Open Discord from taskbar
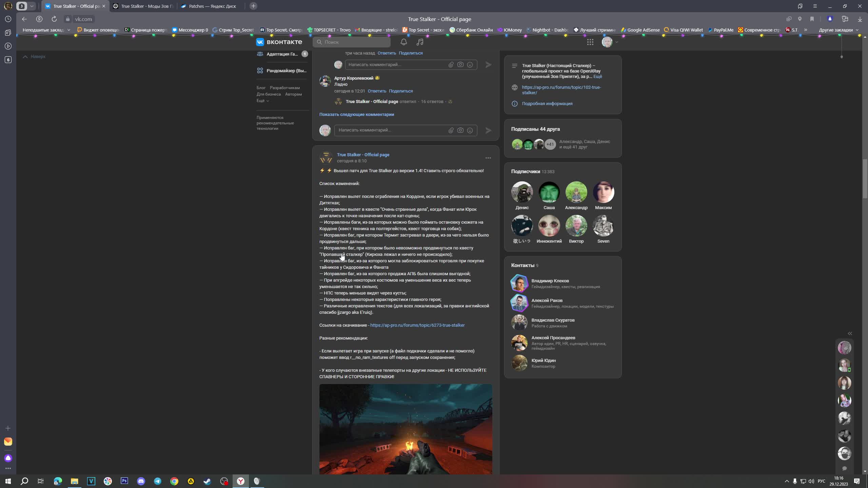868x488 pixels. (141, 481)
